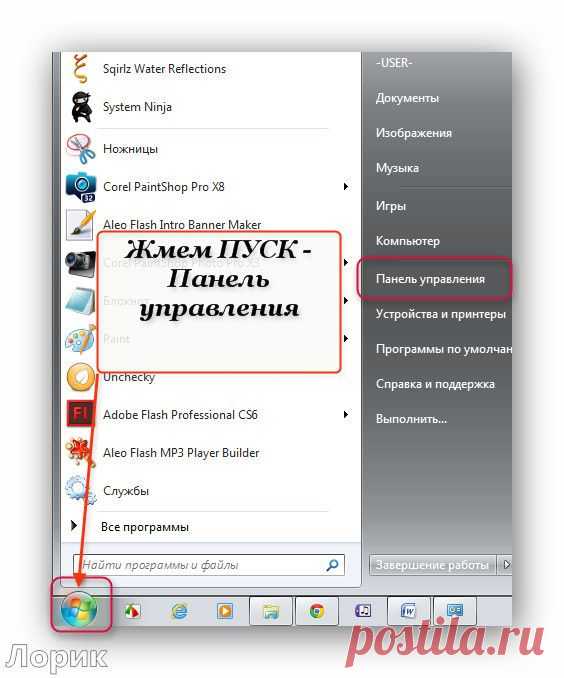Open Aleo Flash Intro Banner Maker icon
The image size is (564, 678).
[80, 224]
